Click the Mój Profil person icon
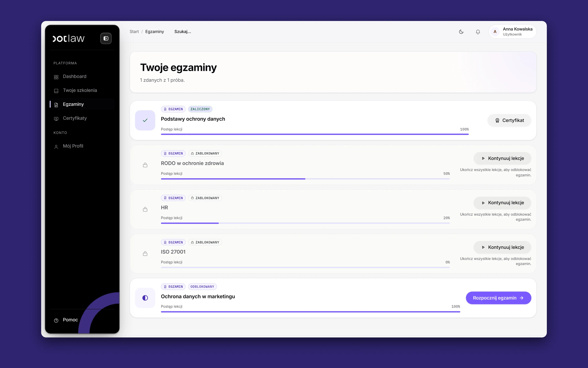 56,146
